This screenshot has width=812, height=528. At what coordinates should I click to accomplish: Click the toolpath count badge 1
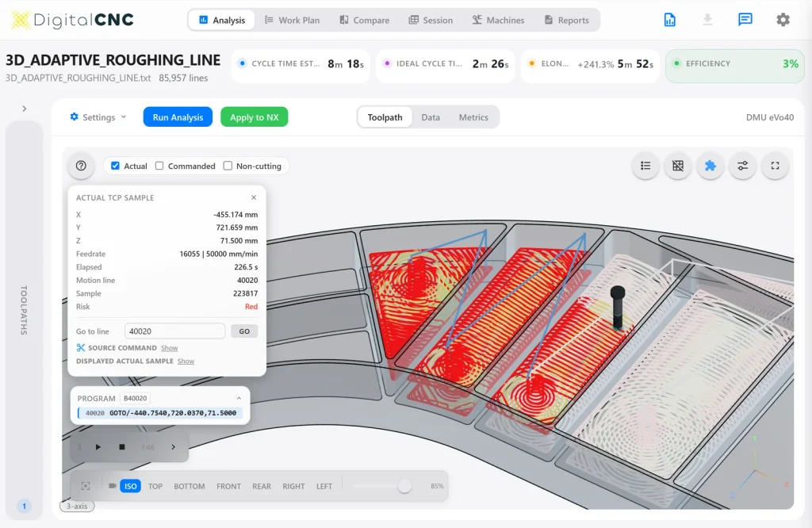[24, 506]
